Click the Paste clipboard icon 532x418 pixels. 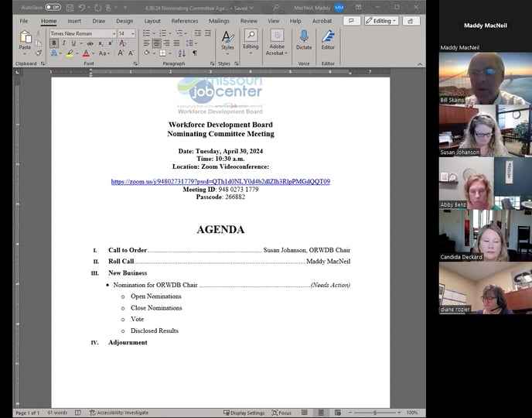point(25,39)
